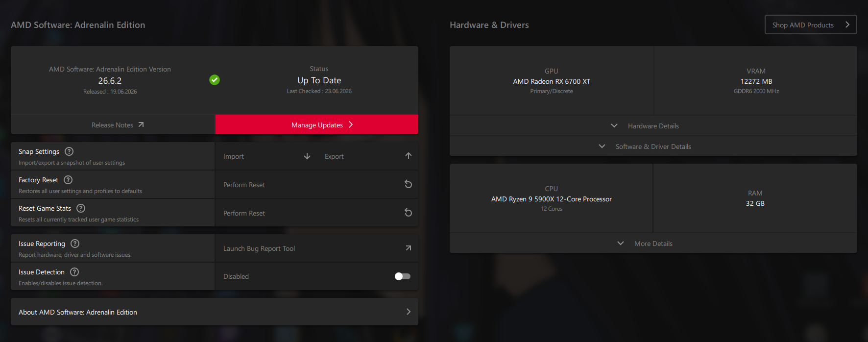This screenshot has width=868, height=342.
Task: Click the 'Hardware & Drivers' heading
Action: (x=489, y=25)
